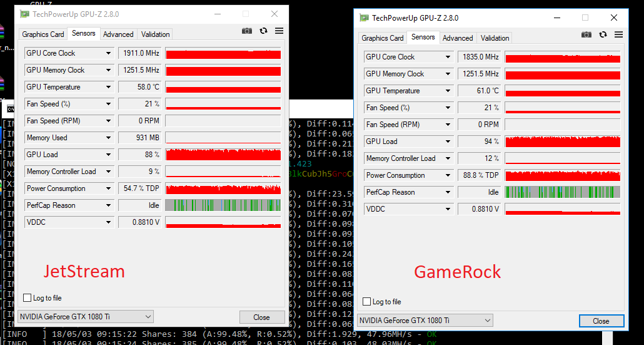Open Fan Speed (RPM) dropdown in JetStream window

(108, 120)
